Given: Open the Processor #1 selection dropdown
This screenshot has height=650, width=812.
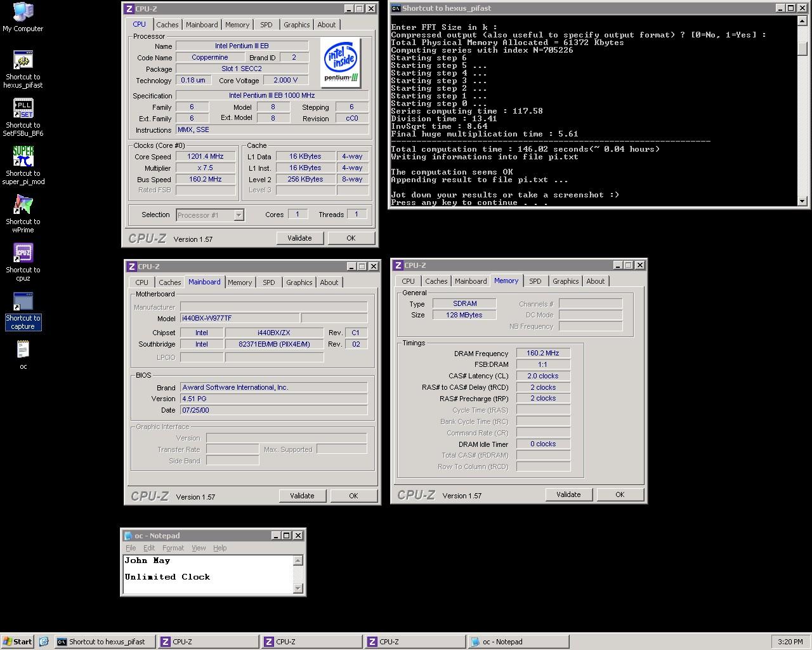Looking at the screenshot, I should click(x=239, y=215).
